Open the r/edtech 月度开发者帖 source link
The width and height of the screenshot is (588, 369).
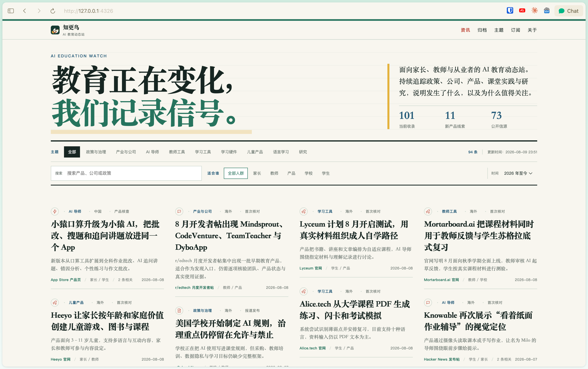pyautogui.click(x=194, y=287)
